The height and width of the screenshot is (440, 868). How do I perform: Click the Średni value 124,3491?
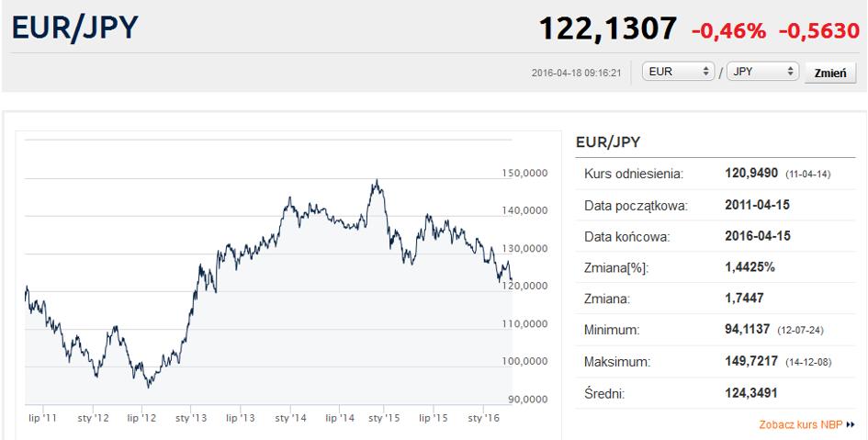(751, 393)
